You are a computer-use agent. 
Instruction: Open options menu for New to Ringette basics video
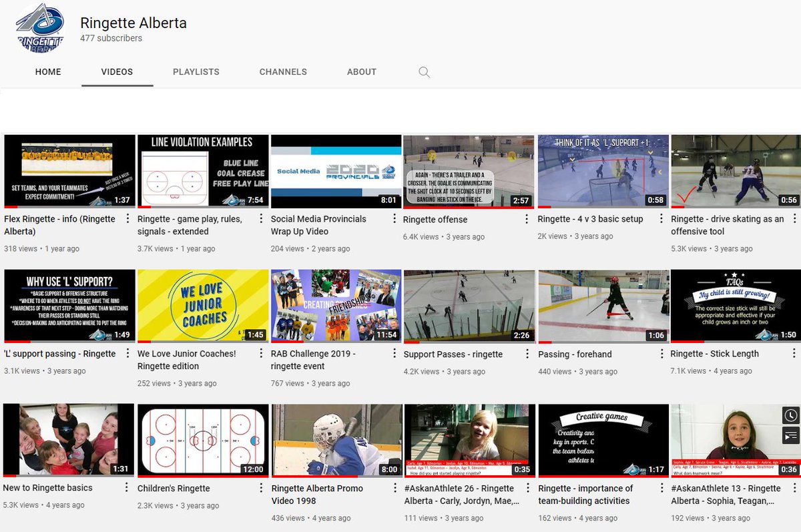[127, 488]
